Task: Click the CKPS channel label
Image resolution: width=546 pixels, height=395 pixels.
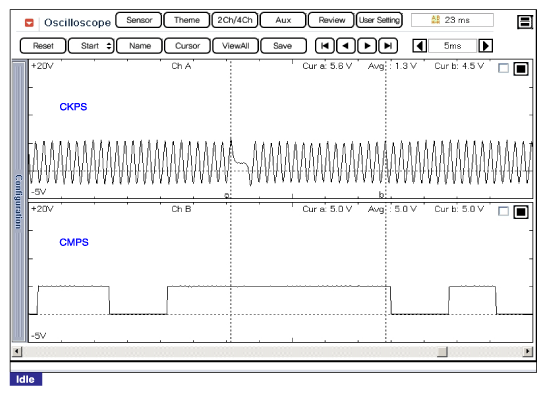Action: (x=73, y=107)
